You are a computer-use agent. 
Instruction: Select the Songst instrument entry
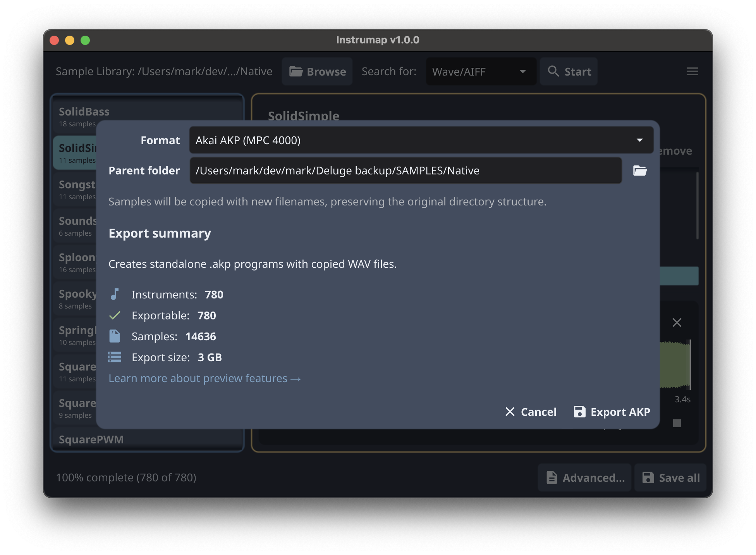[75, 190]
